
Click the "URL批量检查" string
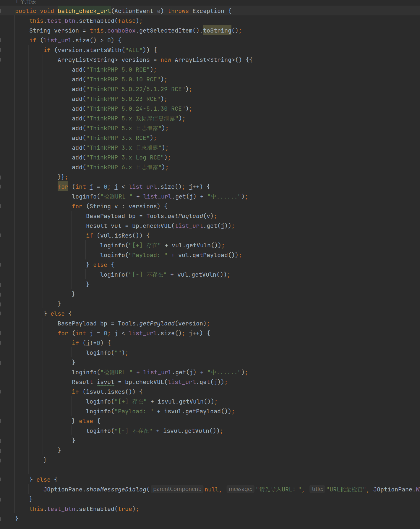pyautogui.click(x=346, y=489)
